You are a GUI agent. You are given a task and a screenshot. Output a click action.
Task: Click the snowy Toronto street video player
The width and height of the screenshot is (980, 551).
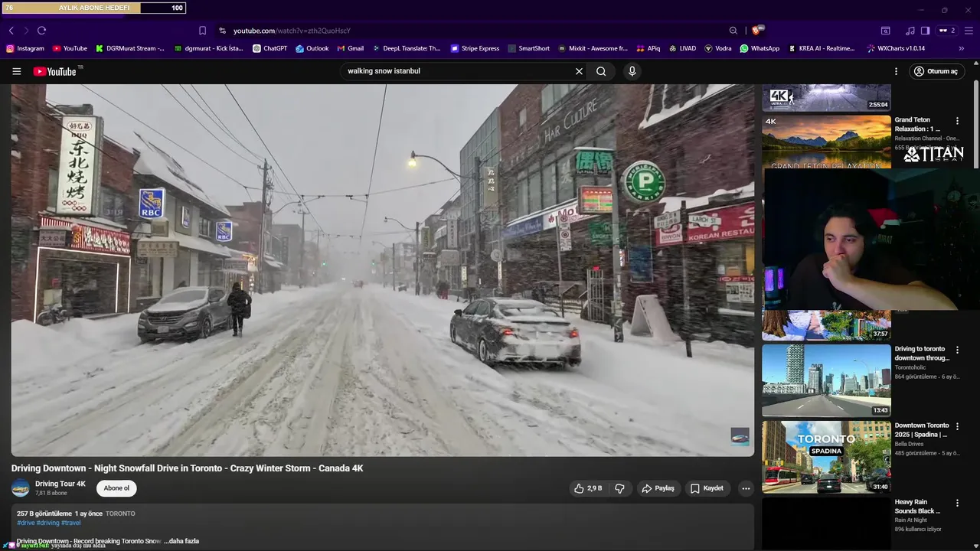click(x=383, y=270)
